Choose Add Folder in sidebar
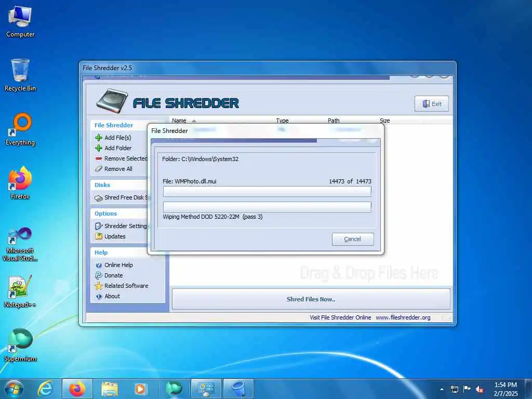Image resolution: width=532 pixels, height=399 pixels. point(118,148)
